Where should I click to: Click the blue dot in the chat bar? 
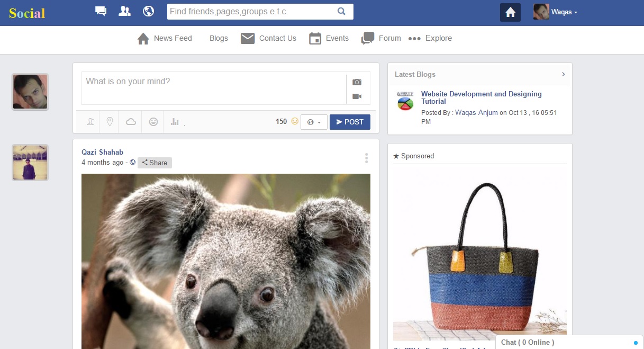[636, 343]
